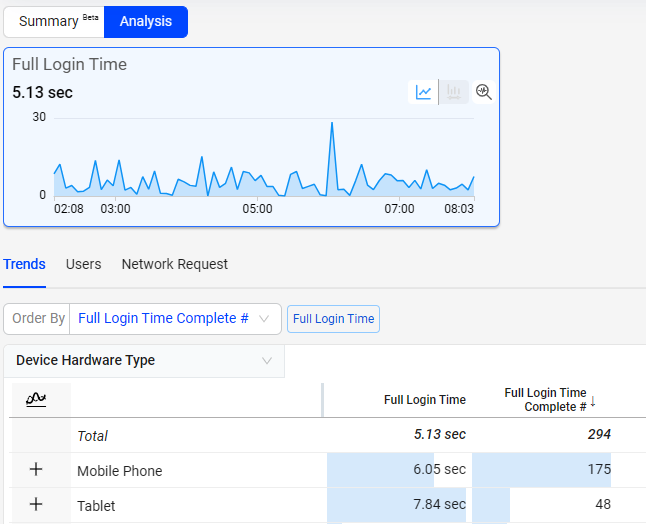Select the Analysis view toggle

pyautogui.click(x=145, y=21)
